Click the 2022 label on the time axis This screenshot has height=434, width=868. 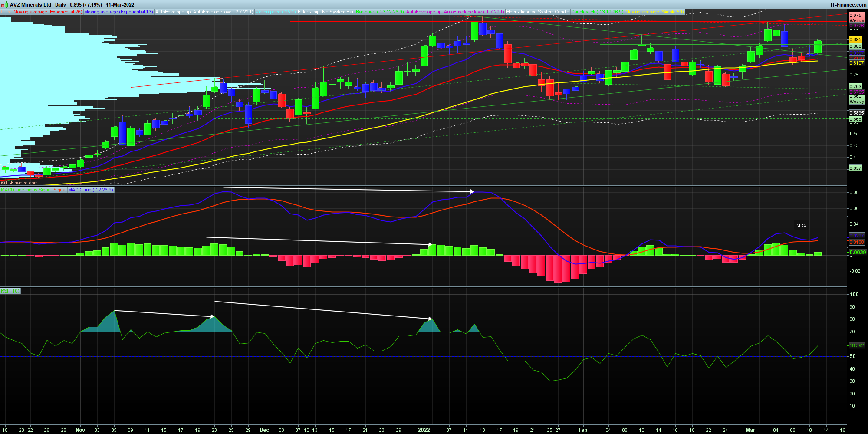(424, 430)
